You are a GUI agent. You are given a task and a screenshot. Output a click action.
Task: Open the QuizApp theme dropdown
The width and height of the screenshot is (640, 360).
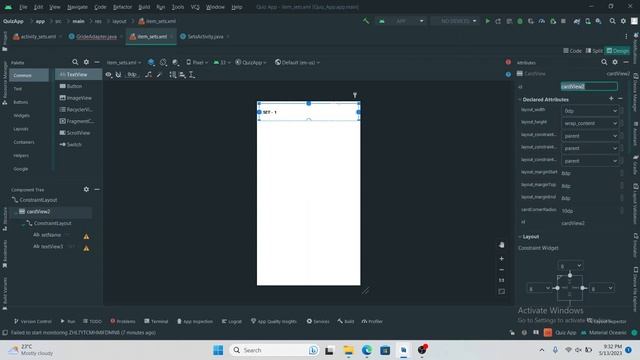coord(251,62)
